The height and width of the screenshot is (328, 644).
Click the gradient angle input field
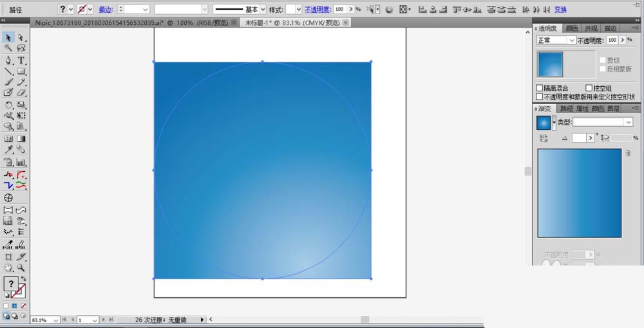point(579,138)
